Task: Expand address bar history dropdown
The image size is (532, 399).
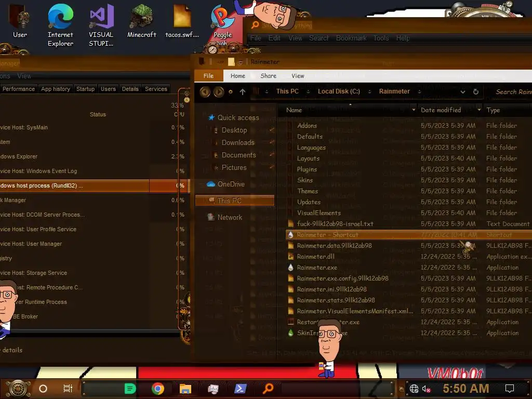Action: [x=463, y=91]
